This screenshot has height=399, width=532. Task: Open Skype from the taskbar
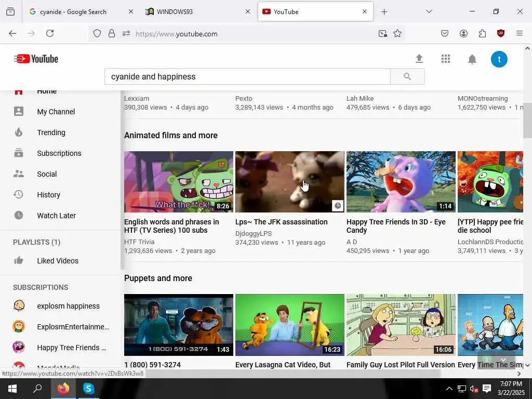88,389
